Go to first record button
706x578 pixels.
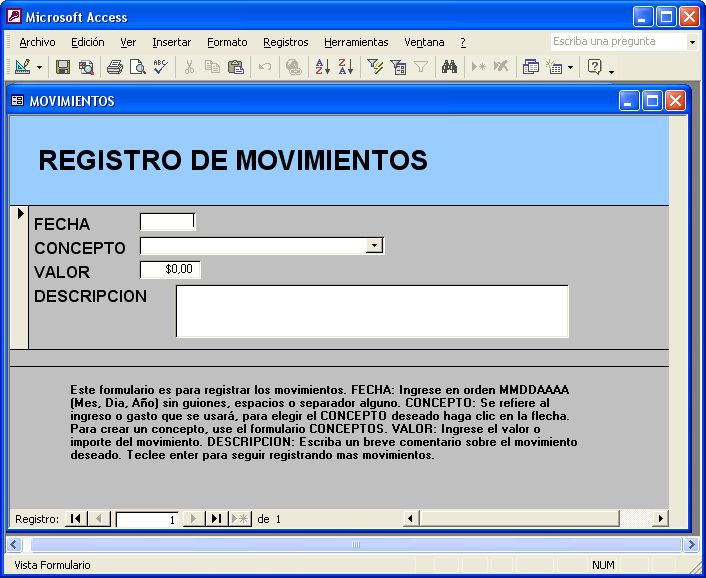click(x=76, y=519)
